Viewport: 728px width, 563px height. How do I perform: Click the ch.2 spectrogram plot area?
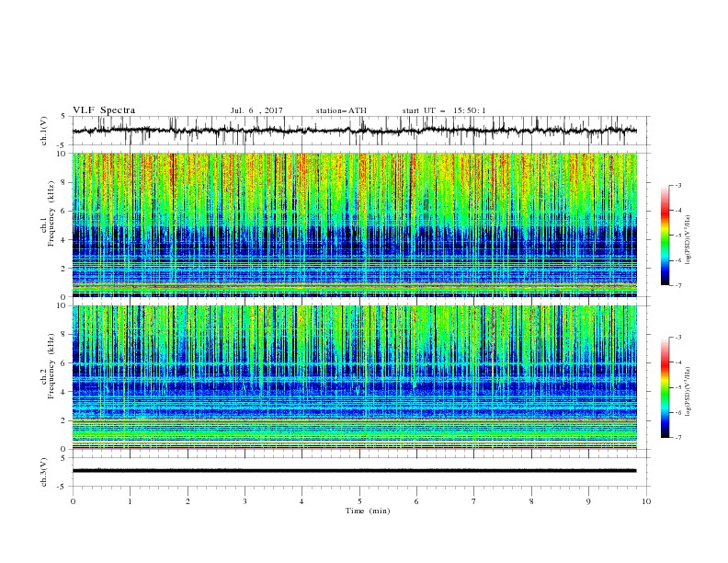click(x=355, y=377)
